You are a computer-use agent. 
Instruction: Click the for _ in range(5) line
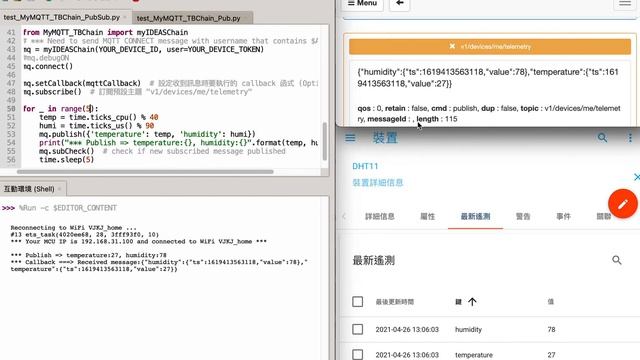pyautogui.click(x=60, y=109)
